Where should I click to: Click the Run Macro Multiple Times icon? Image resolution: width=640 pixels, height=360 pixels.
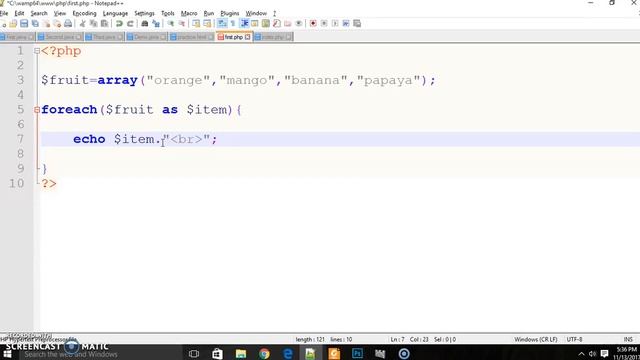346,24
